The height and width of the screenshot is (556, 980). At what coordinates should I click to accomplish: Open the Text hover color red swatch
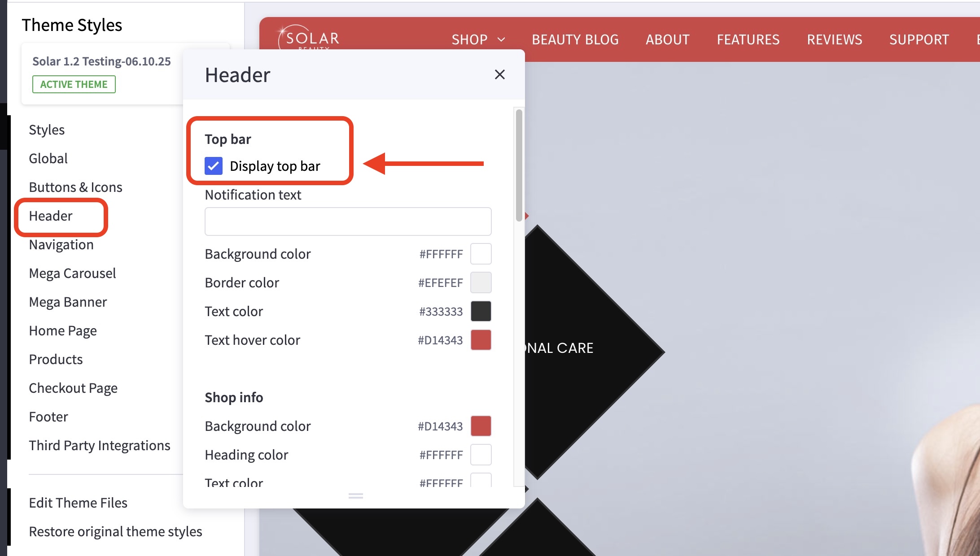(x=481, y=340)
